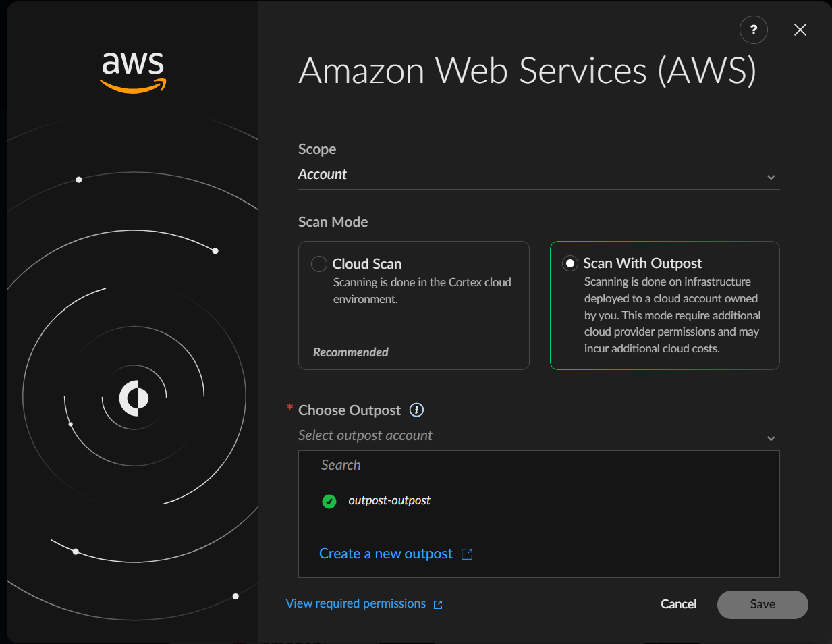The width and height of the screenshot is (832, 644).
Task: Open the Scope dropdown showing Account
Action: [x=526, y=174]
